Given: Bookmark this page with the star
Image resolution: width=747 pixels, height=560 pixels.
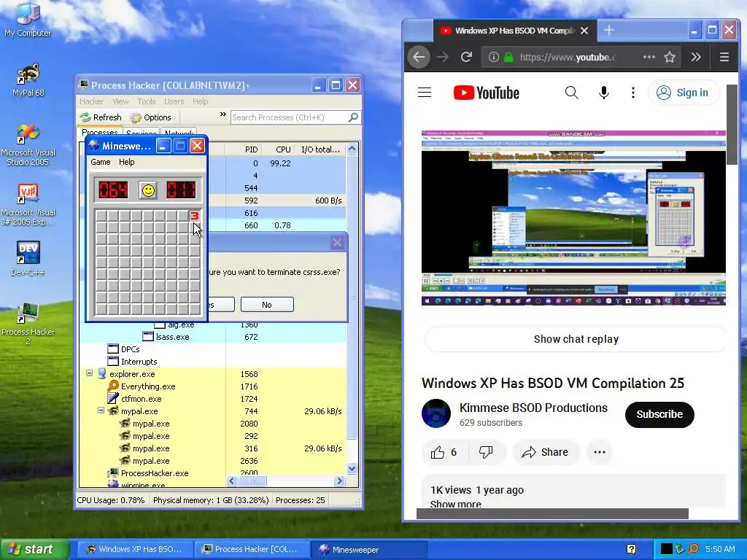Looking at the screenshot, I should [670, 57].
